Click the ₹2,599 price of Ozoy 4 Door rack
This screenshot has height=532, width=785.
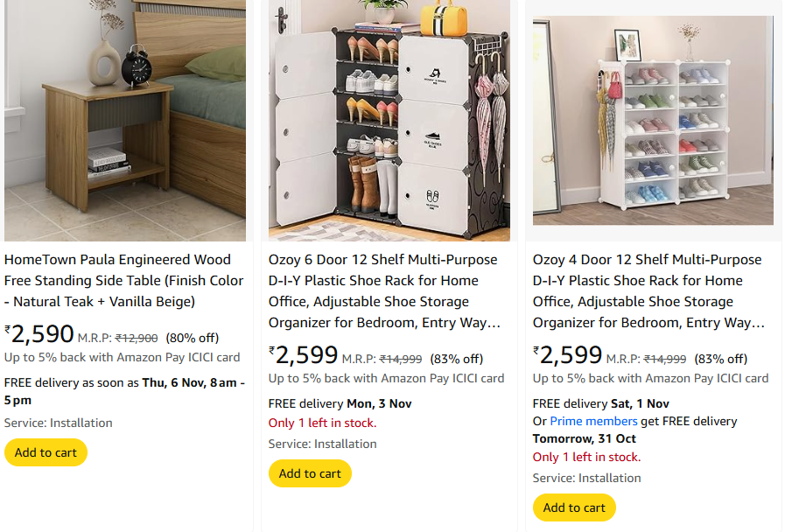(x=568, y=355)
